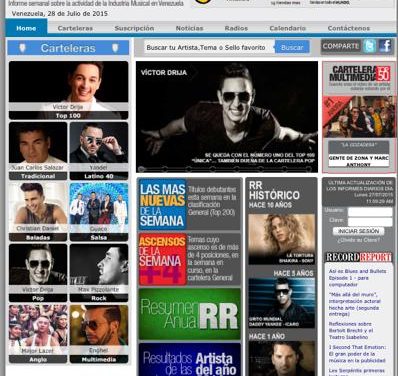This screenshot has width=398, height=376.
Task: Select the first slideshow position dot
Action: [141, 169]
